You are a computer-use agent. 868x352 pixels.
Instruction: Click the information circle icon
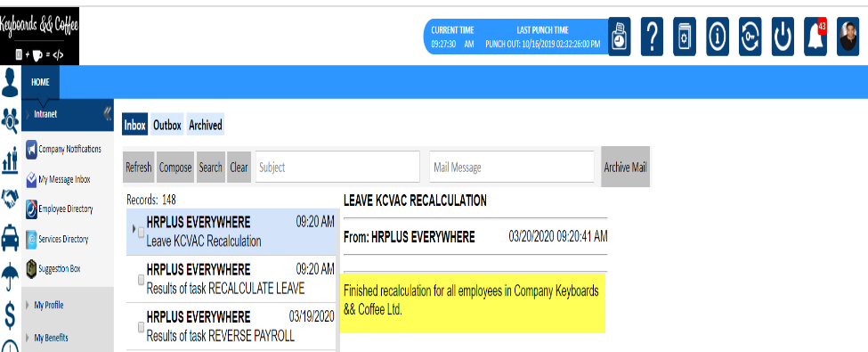tap(718, 37)
